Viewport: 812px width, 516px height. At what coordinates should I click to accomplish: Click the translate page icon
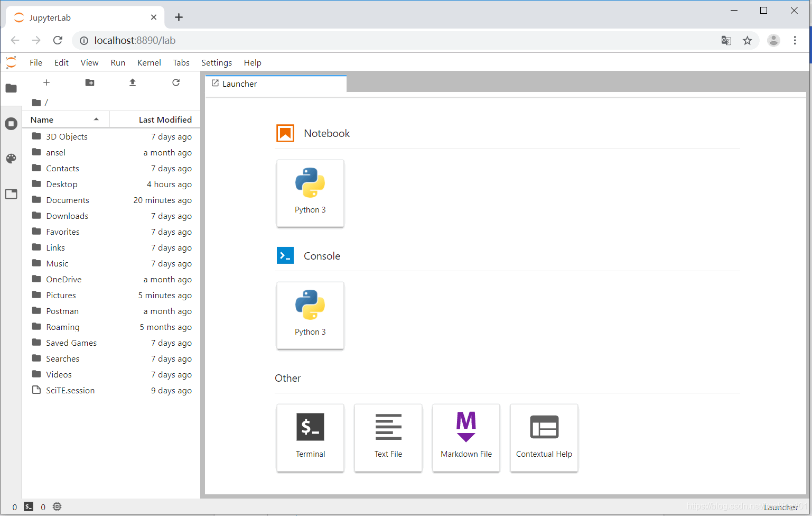click(726, 40)
